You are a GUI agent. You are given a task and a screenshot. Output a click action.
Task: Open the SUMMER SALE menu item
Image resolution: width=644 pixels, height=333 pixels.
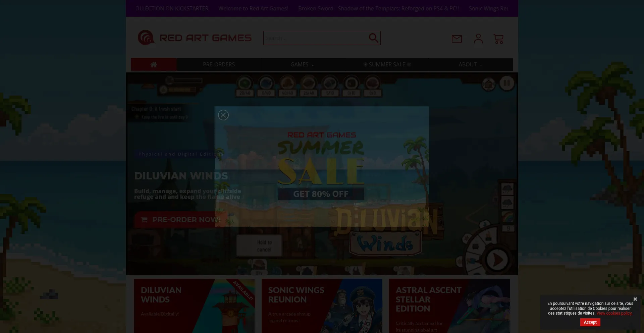point(387,64)
